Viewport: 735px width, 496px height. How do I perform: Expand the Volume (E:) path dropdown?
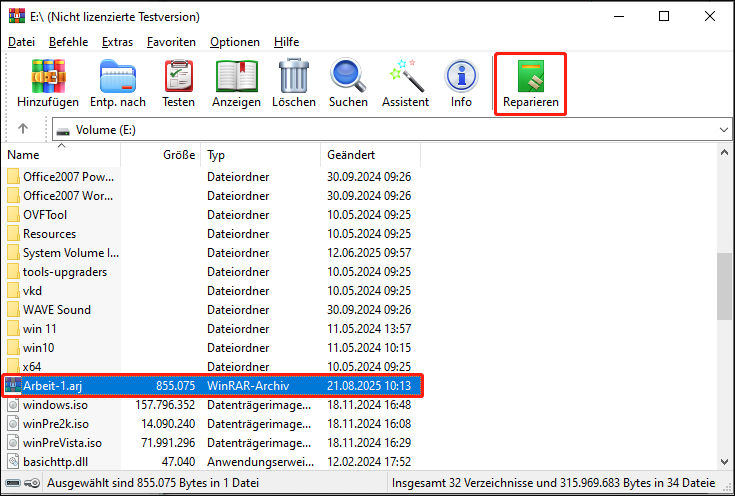click(724, 130)
